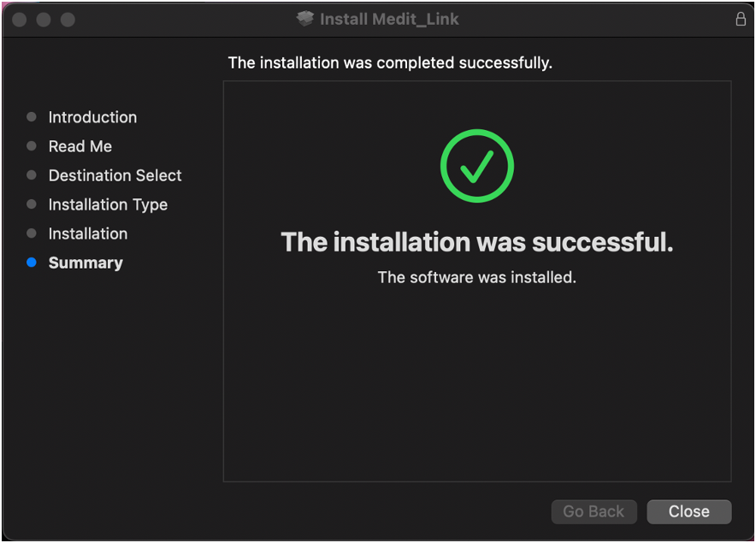Image resolution: width=756 pixels, height=543 pixels.
Task: Click the red window close button
Action: coord(20,20)
